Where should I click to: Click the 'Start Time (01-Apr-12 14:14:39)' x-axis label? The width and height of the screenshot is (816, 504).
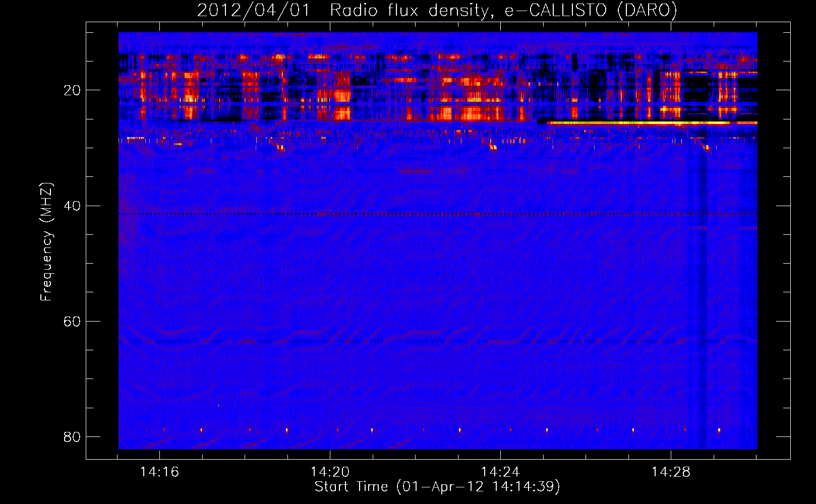tap(437, 487)
